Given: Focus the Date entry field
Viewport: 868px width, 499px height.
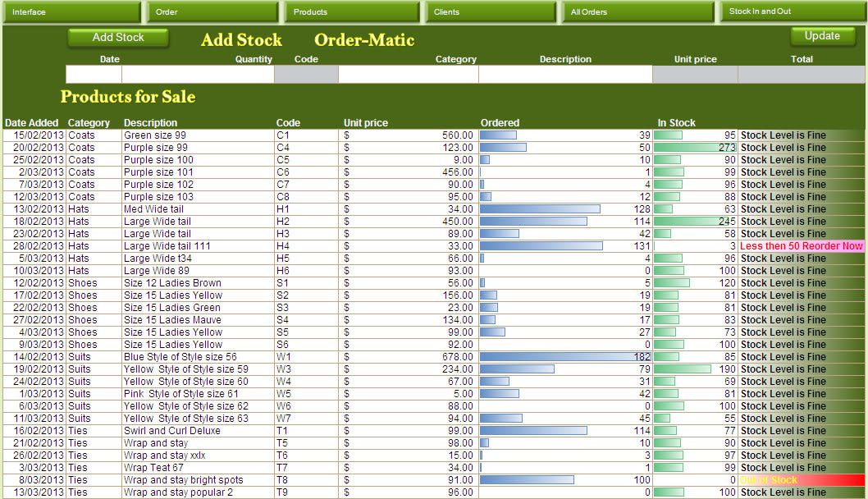Looking at the screenshot, I should point(94,75).
